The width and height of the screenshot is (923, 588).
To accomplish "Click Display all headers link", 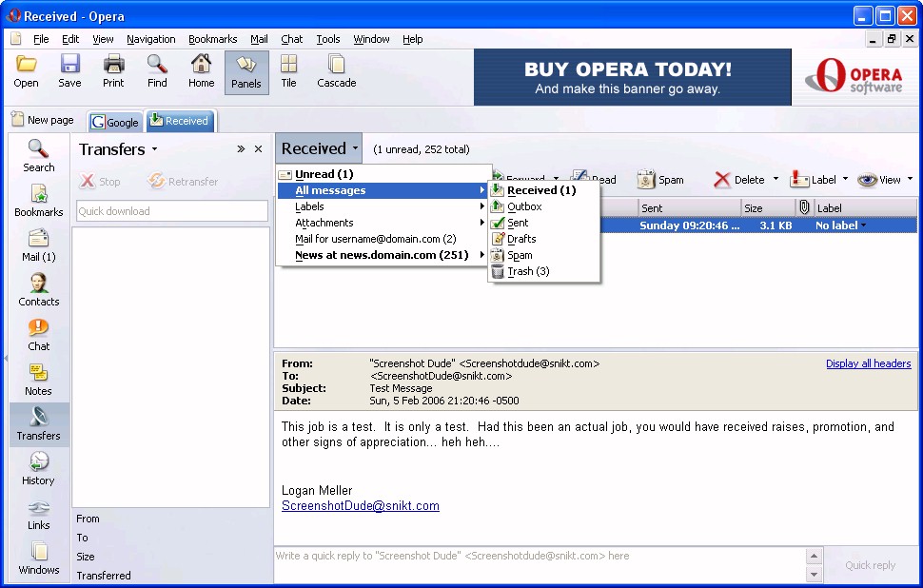I will 868,363.
